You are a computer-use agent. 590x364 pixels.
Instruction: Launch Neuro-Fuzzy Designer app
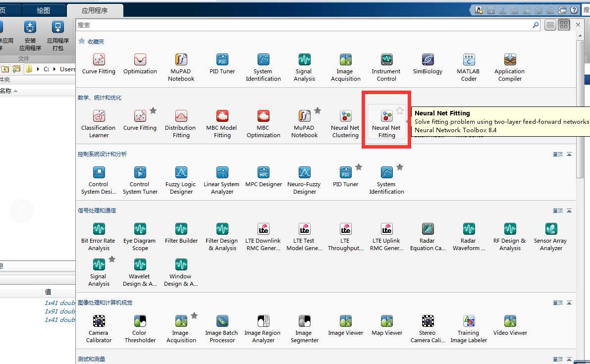click(x=304, y=180)
